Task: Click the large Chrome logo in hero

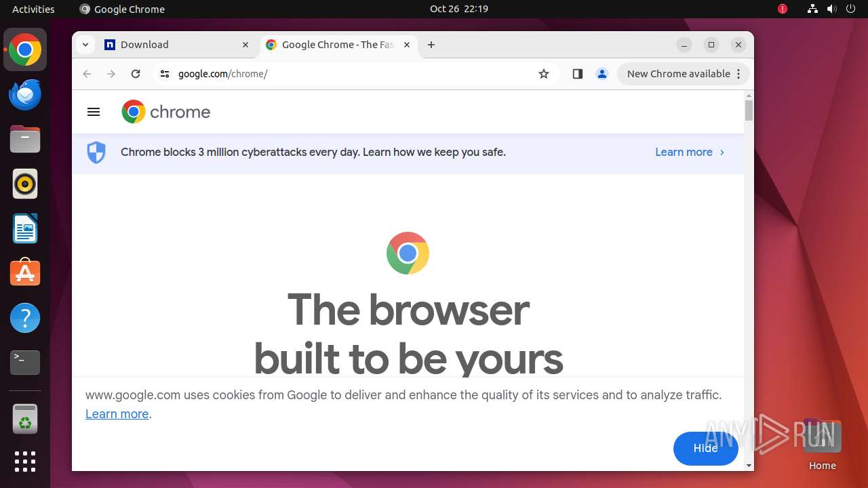Action: 408,253
